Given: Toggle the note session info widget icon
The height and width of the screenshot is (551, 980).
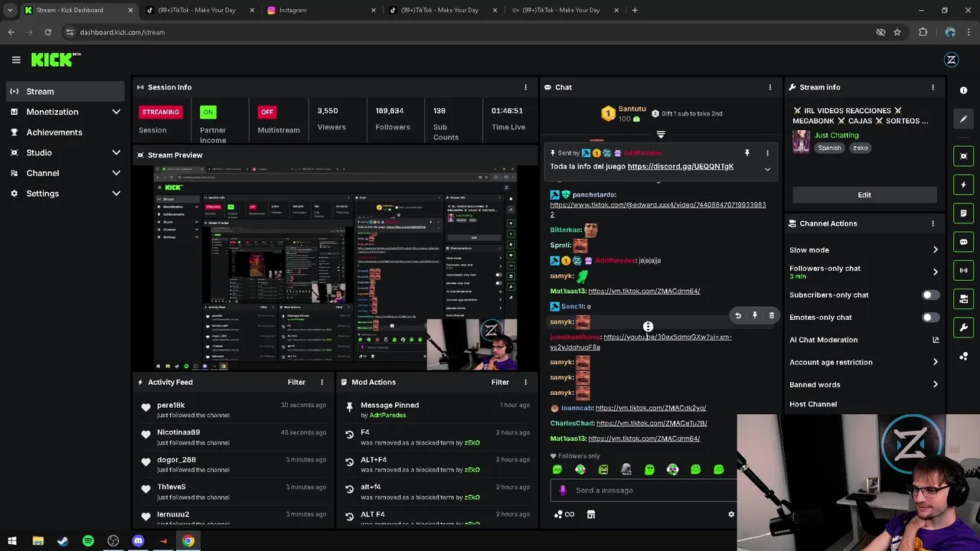Looking at the screenshot, I should click(x=963, y=214).
